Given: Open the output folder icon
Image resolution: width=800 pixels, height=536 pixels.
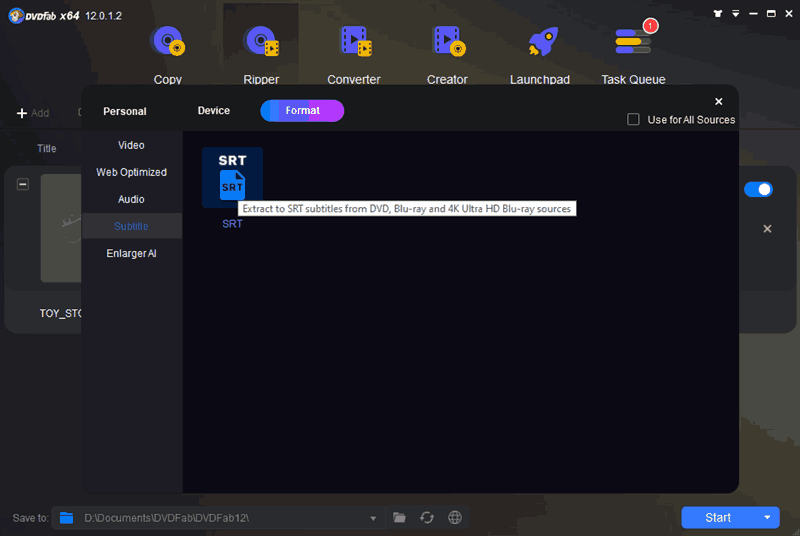Looking at the screenshot, I should click(399, 518).
